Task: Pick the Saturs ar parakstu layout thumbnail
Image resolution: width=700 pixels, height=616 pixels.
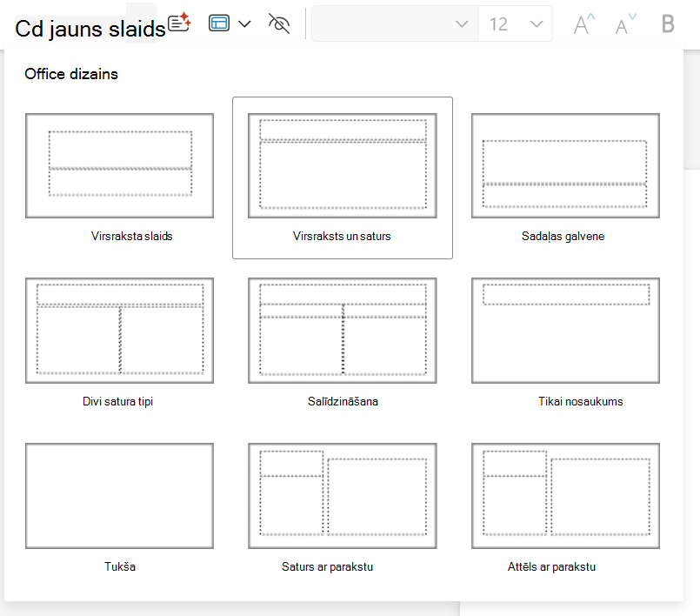Action: click(343, 496)
